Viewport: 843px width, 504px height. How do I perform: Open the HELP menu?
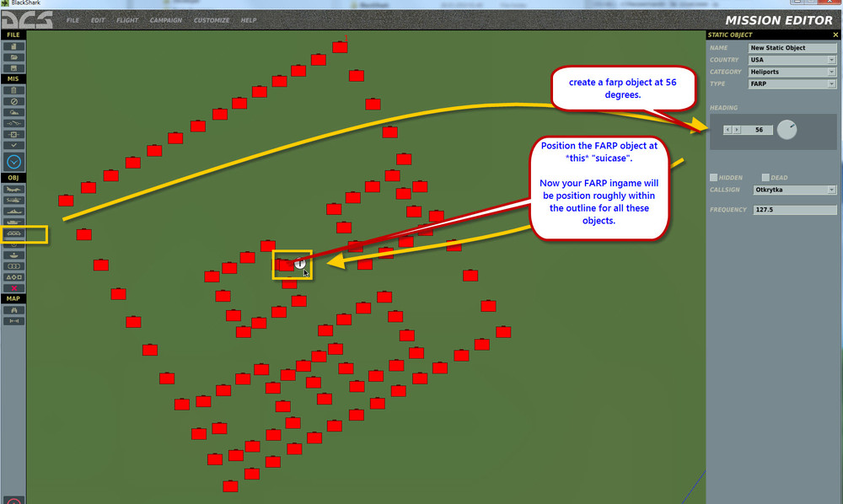pyautogui.click(x=249, y=20)
